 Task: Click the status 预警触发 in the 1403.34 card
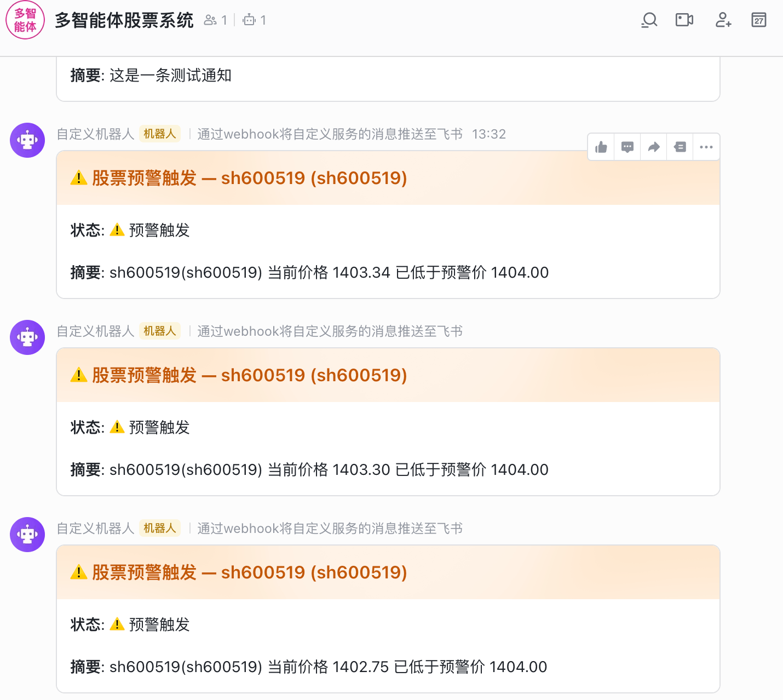pos(159,230)
